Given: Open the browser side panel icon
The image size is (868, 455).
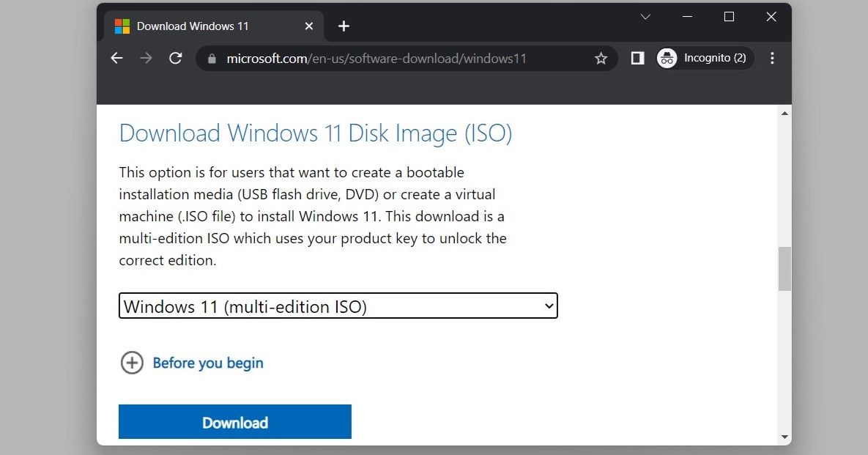Looking at the screenshot, I should (x=637, y=58).
